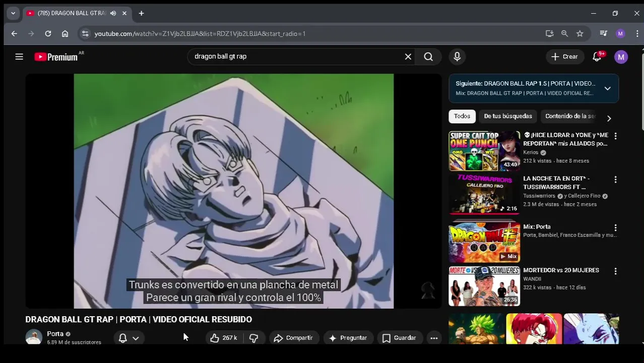Image resolution: width=644 pixels, height=363 pixels.
Task: Dislike the video
Action: 254,338
